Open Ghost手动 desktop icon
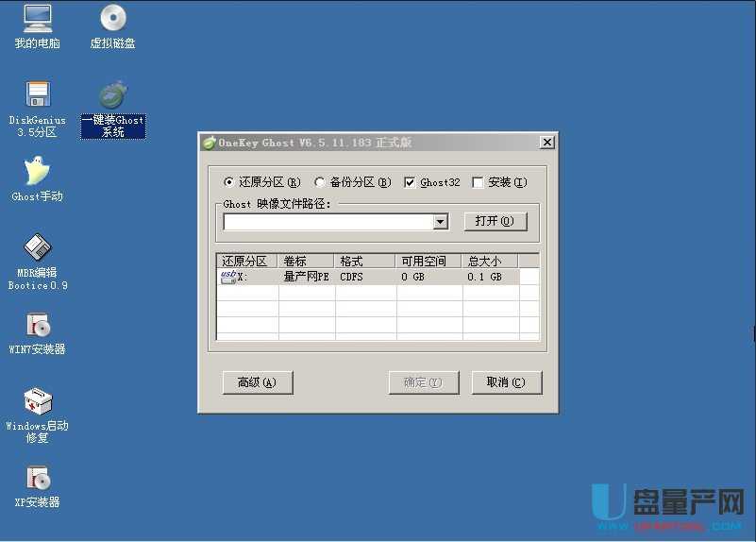Viewport: 756px width, 542px height. click(37, 172)
